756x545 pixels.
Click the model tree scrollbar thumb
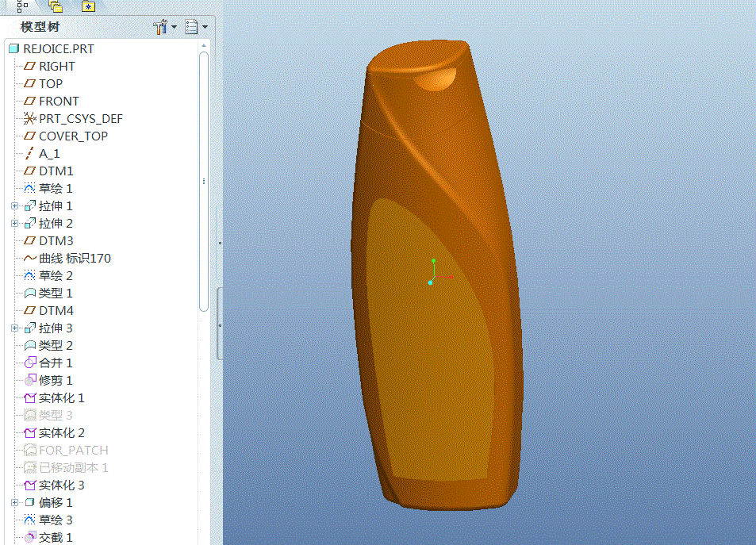pyautogui.click(x=204, y=182)
